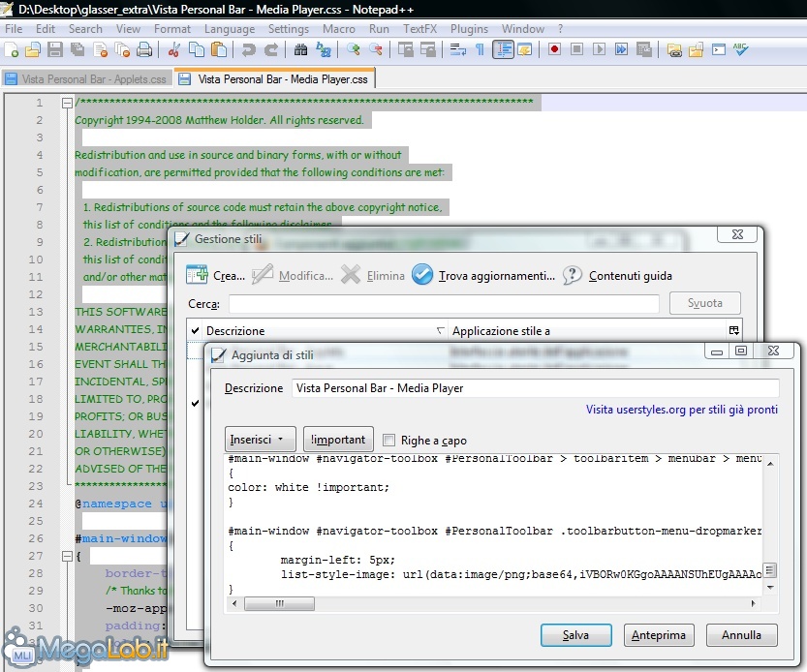
Task: Open the column picker in style list header
Action: point(733,330)
